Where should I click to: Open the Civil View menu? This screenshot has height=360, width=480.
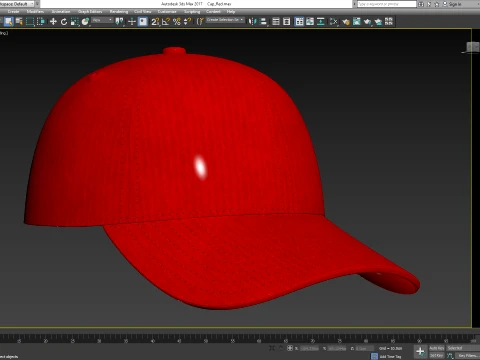click(x=143, y=11)
